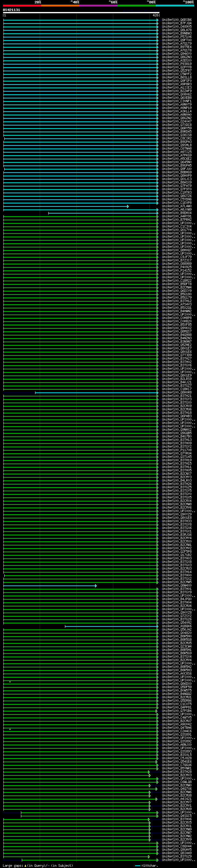Select the UniRef100_Q2PYY8 label
This screenshot has height=868, width=197.
coord(176,67)
